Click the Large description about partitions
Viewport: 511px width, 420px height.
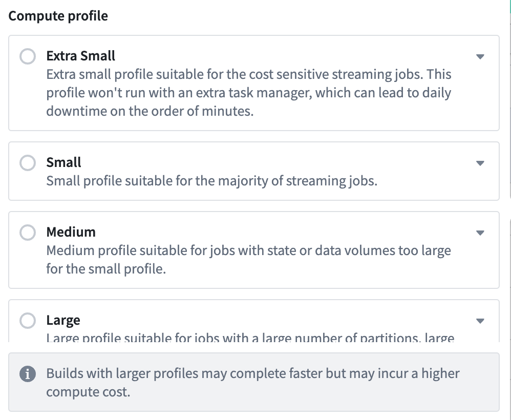250,337
